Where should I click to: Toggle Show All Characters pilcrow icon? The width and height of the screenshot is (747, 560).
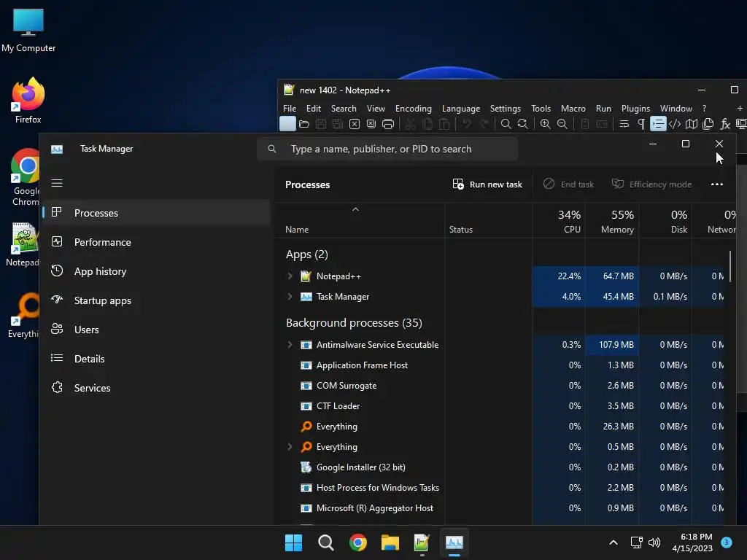coord(641,124)
